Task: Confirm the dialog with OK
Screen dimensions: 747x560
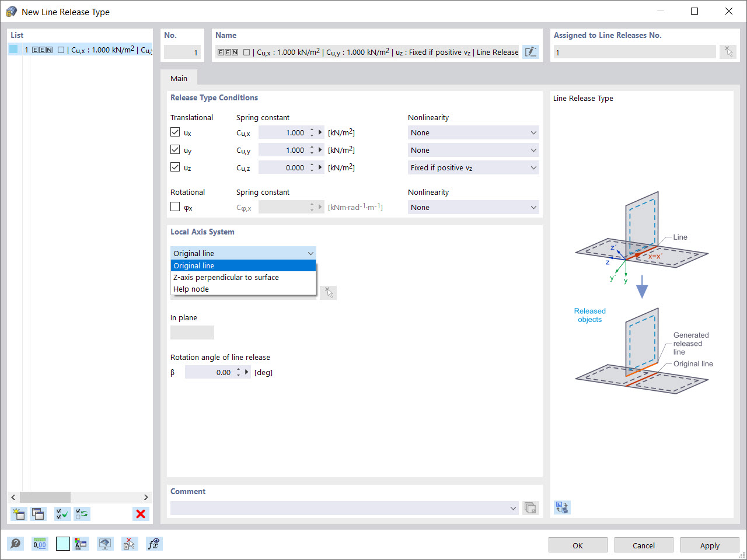Action: [x=577, y=545]
